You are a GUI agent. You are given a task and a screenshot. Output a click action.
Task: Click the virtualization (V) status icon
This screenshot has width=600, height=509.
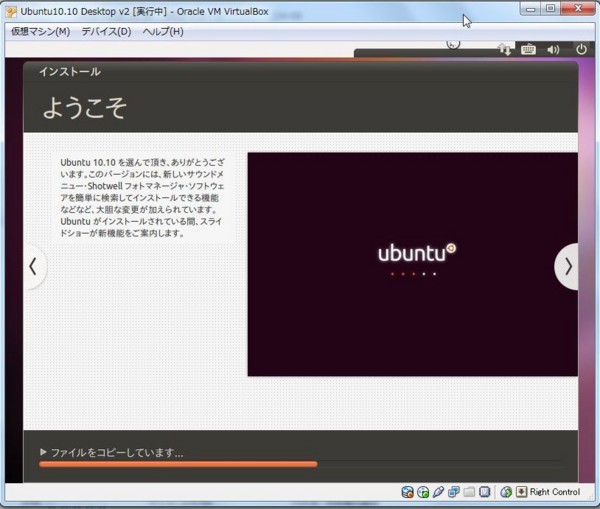(x=484, y=492)
